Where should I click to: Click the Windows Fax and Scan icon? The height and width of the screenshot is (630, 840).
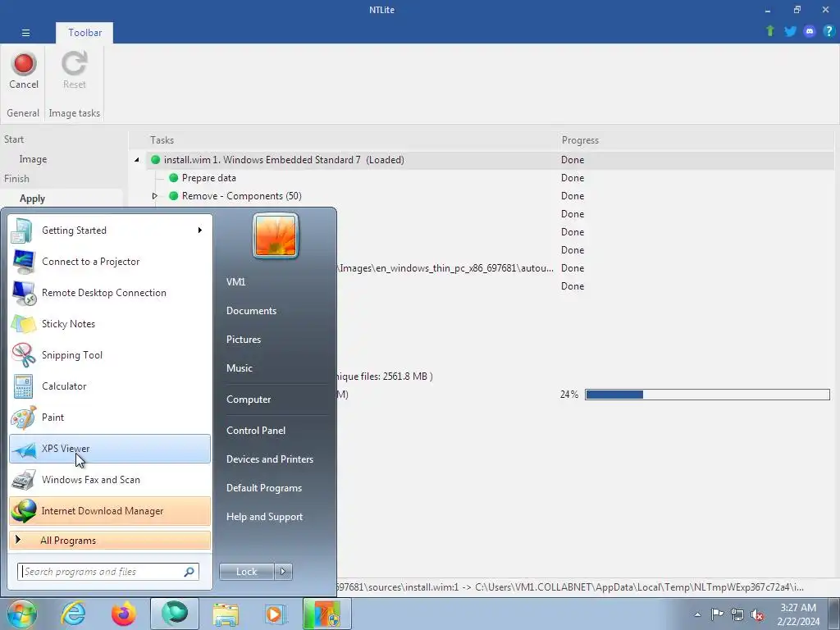click(24, 479)
